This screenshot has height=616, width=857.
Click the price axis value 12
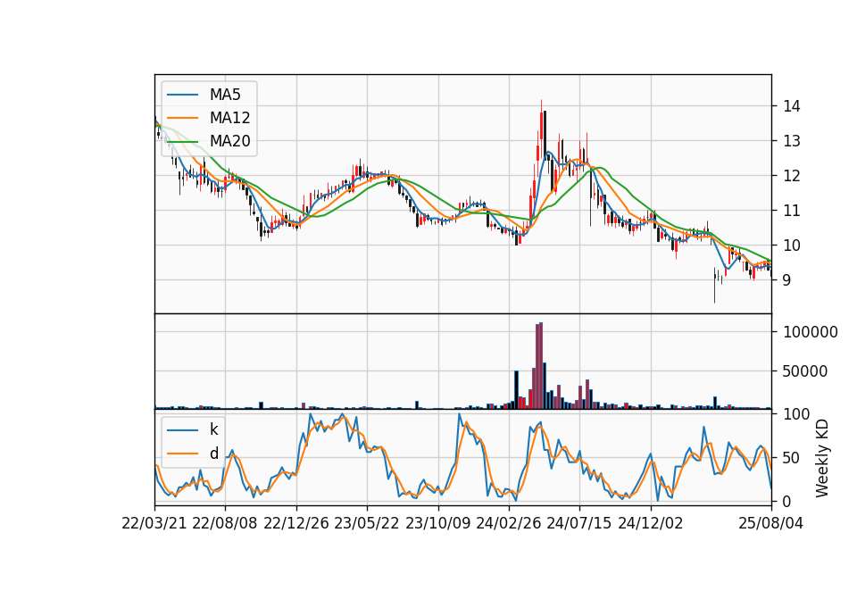pos(791,176)
